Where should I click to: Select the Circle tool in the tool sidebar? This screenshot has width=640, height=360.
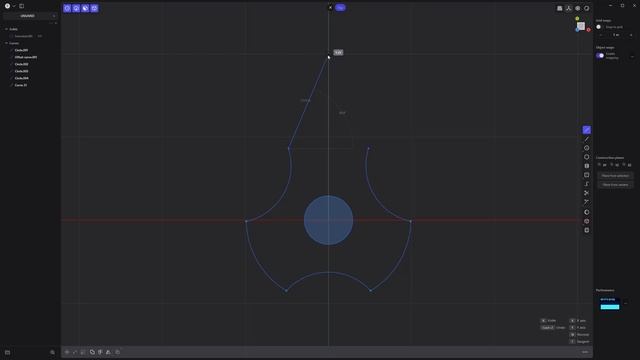point(587,148)
